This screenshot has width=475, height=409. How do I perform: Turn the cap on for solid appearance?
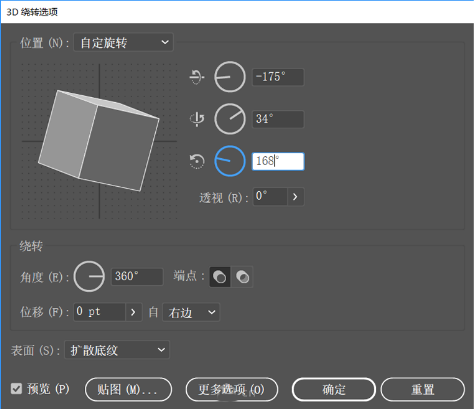coord(220,277)
